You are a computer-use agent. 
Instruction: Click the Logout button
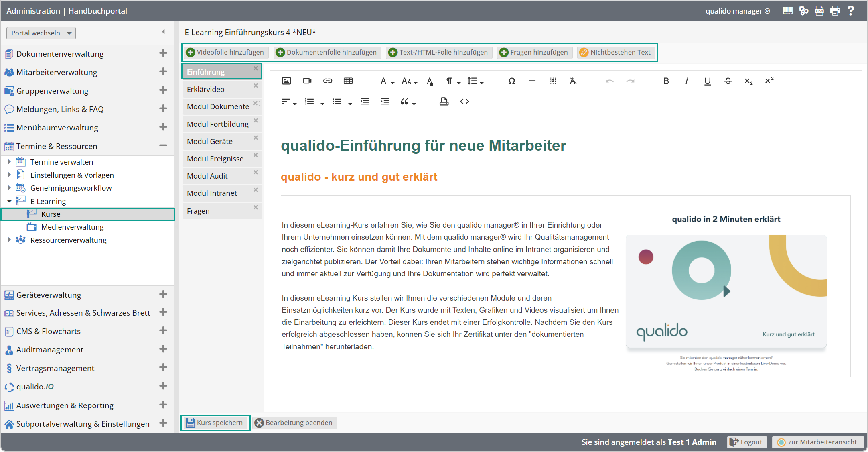click(x=746, y=442)
